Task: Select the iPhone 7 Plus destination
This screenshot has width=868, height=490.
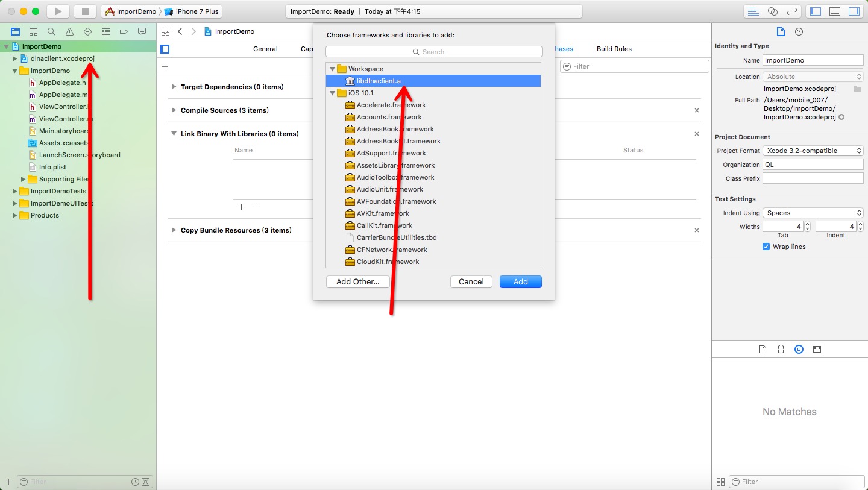Action: 192,11
